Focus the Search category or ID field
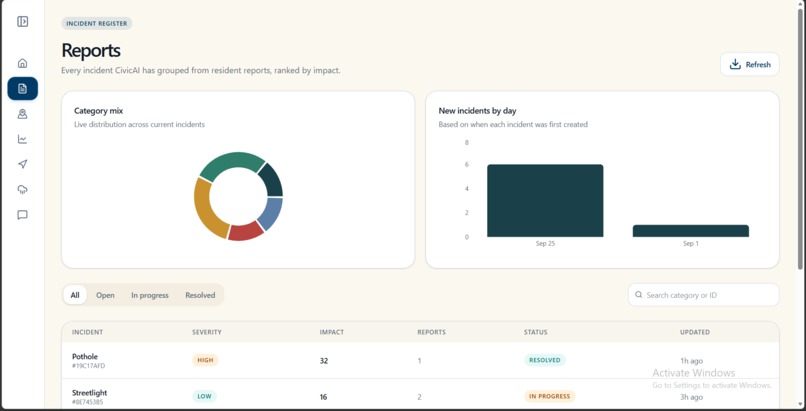This screenshot has height=411, width=806. pos(703,295)
